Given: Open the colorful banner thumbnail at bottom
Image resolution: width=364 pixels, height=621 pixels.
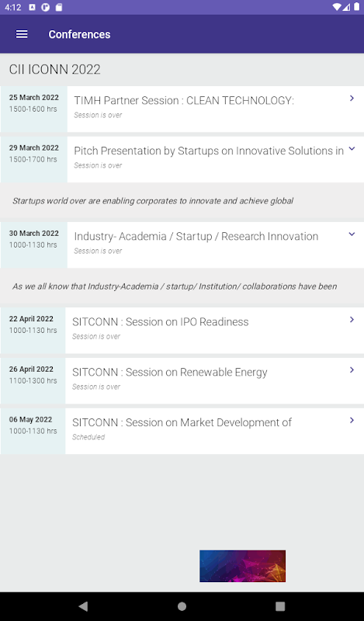Looking at the screenshot, I should 242,566.
